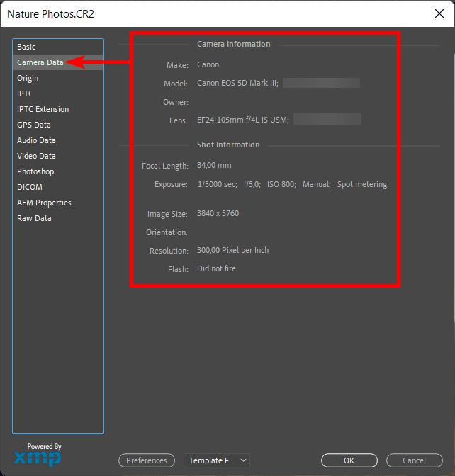Select the Photoshop metadata category

[35, 171]
